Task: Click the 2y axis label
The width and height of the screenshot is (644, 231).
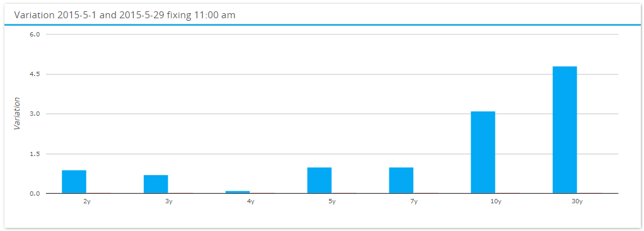Action: 87,201
